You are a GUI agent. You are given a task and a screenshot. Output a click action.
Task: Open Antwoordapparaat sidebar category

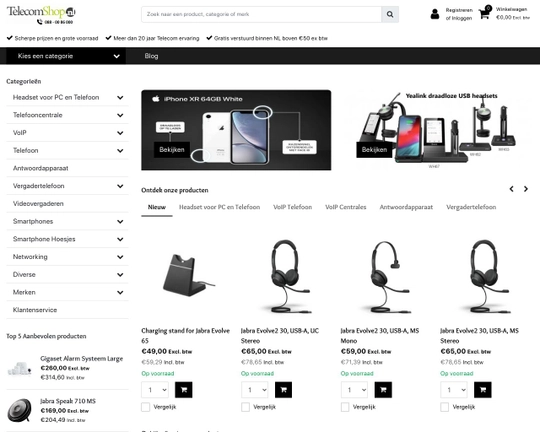[41, 168]
